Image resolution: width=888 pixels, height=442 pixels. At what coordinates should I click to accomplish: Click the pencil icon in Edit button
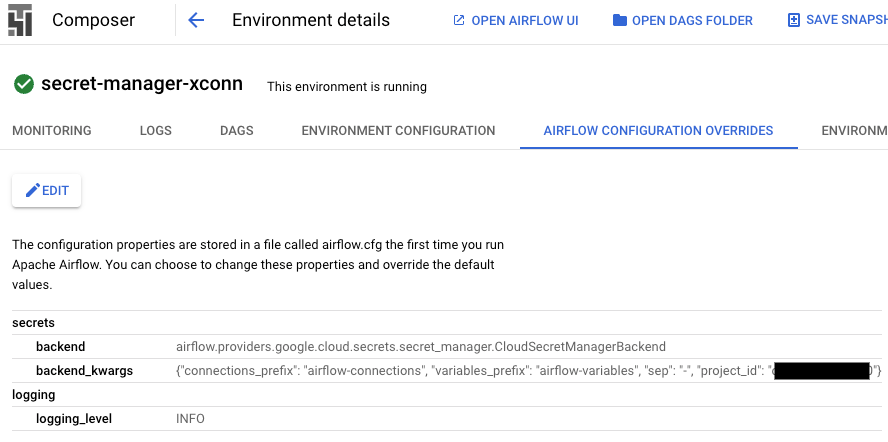click(x=33, y=190)
